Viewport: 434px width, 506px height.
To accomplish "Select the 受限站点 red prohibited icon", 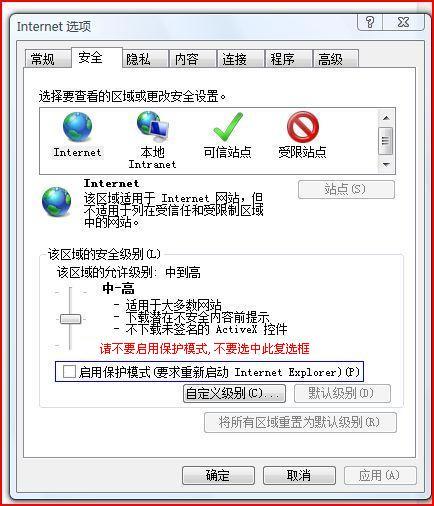I will pyautogui.click(x=303, y=127).
